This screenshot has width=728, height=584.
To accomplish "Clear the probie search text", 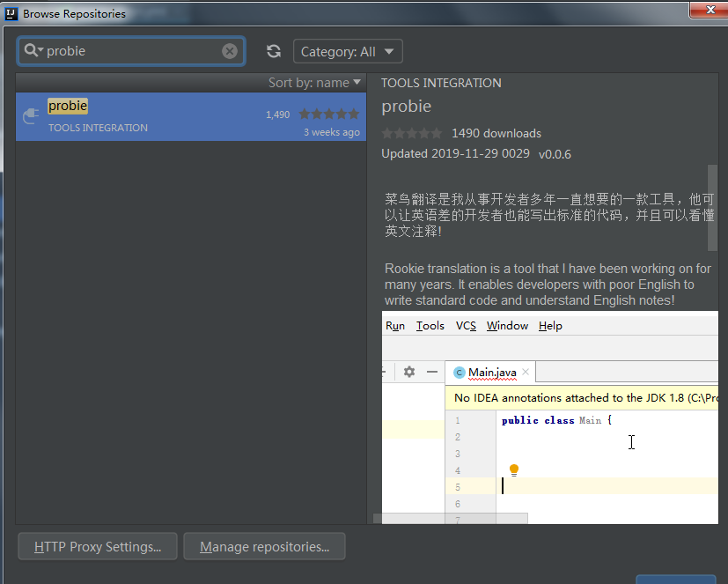I will coord(230,51).
